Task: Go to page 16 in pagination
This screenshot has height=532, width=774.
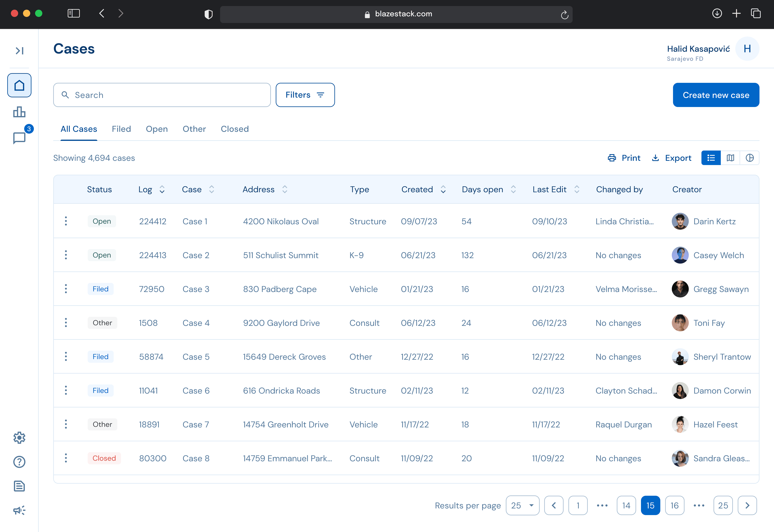Action: (x=675, y=505)
